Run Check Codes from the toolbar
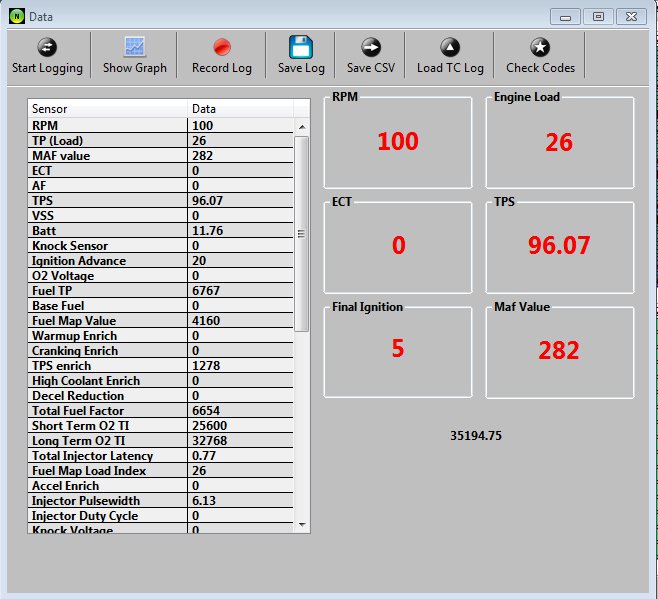Screen dimensions: 658x599 coord(540,47)
